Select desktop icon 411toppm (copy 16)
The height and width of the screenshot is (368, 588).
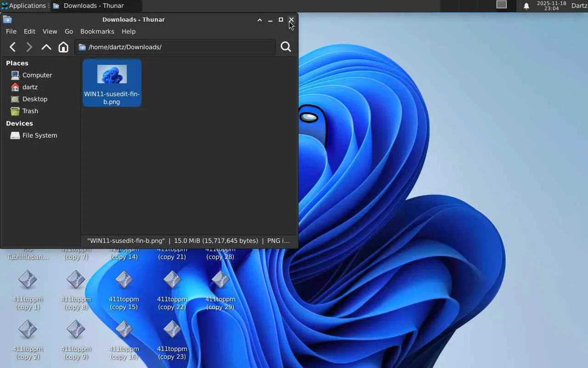124,340
